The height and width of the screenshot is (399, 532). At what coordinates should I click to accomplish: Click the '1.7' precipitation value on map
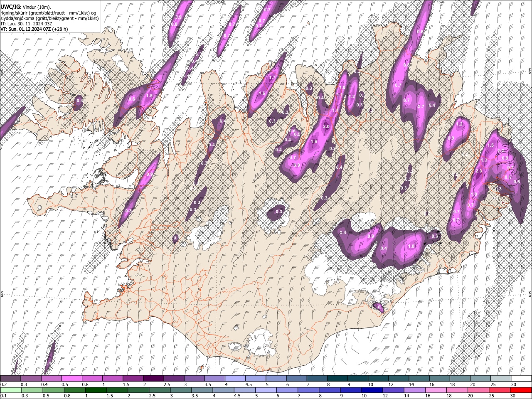pyautogui.click(x=273, y=78)
